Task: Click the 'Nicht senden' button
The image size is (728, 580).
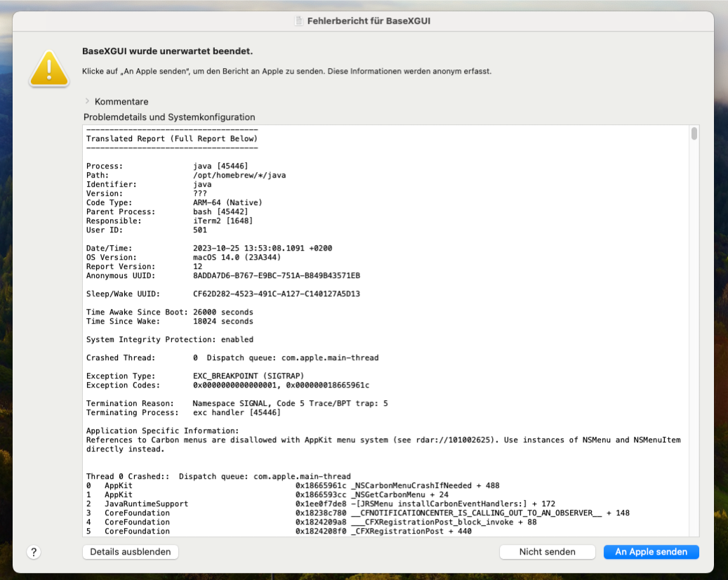Action: [548, 552]
